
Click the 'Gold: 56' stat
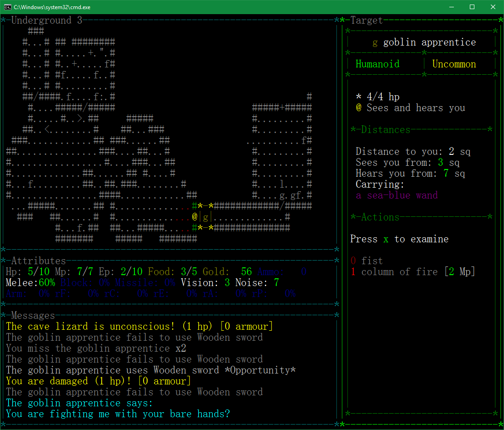[x=227, y=271]
